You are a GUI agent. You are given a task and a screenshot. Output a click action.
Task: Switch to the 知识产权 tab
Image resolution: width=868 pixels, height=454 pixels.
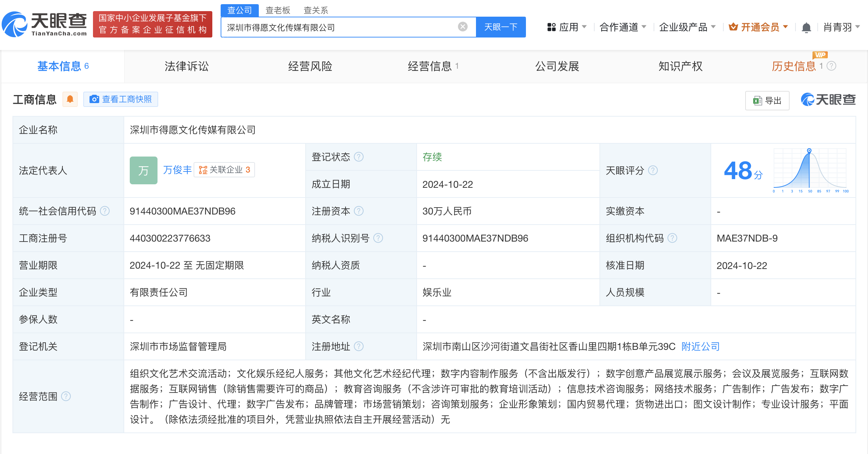point(681,66)
